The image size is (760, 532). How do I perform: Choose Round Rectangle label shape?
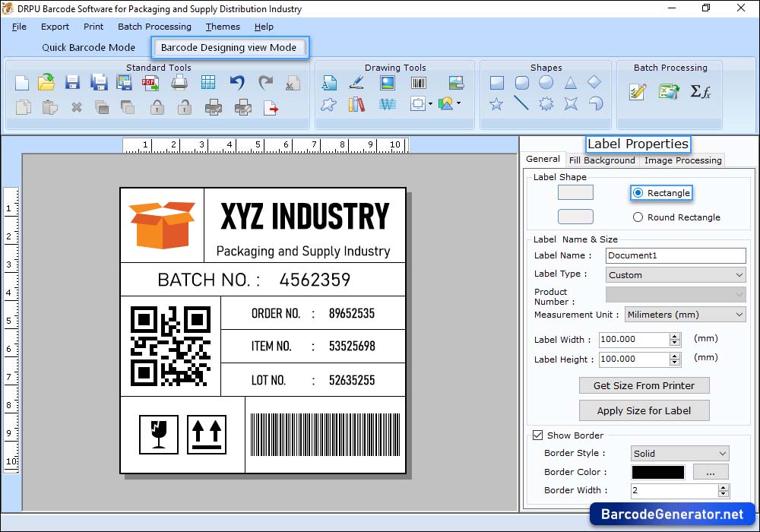[x=637, y=217]
